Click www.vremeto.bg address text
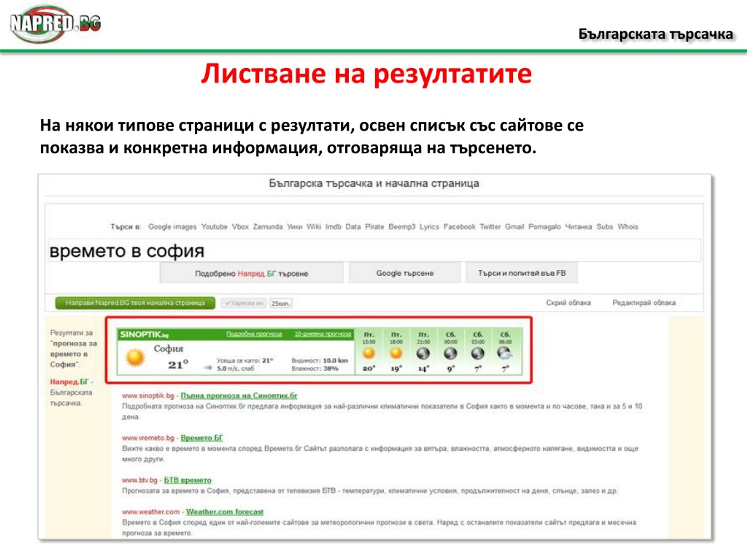Screen dimensions: 747x560 148,437
